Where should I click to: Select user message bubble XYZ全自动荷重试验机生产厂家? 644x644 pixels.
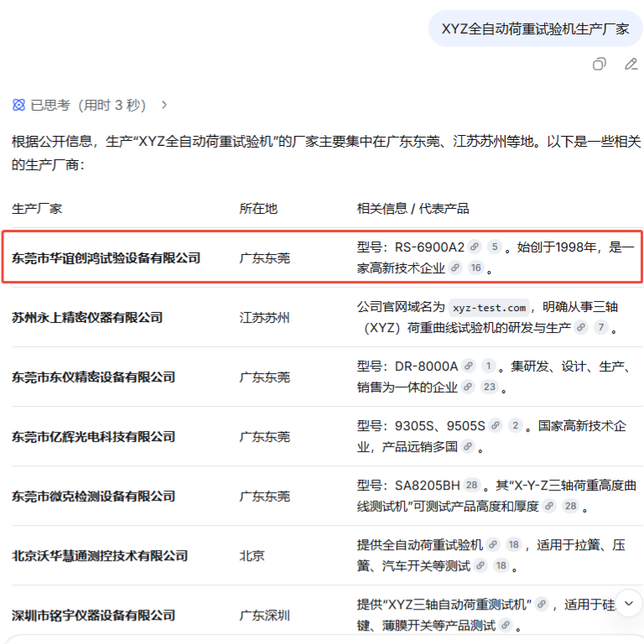point(535,29)
